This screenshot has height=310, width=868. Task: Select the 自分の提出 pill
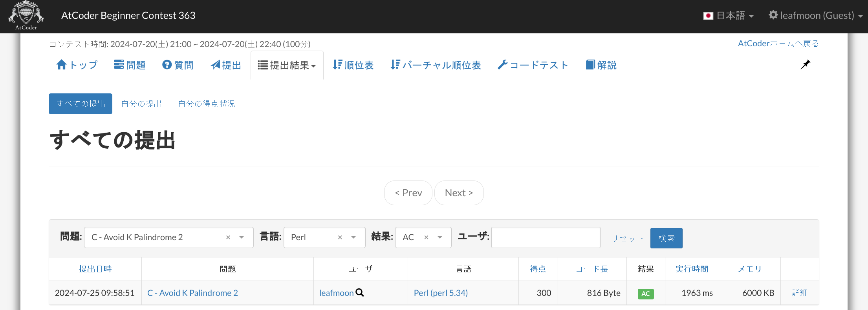tap(141, 104)
